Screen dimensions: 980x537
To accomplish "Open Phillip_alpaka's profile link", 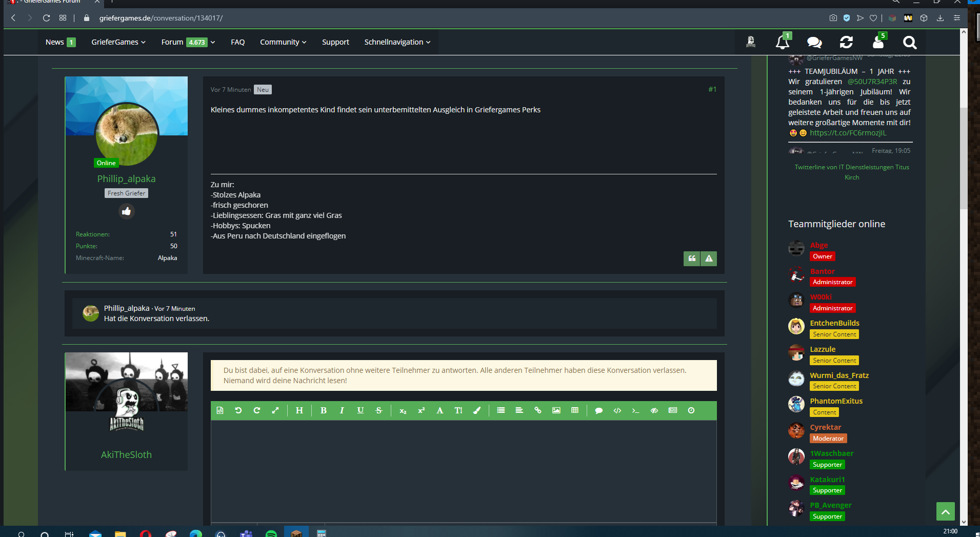I will pyautogui.click(x=126, y=178).
